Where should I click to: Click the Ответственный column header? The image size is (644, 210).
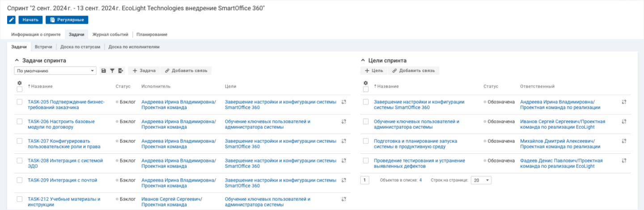click(538, 86)
